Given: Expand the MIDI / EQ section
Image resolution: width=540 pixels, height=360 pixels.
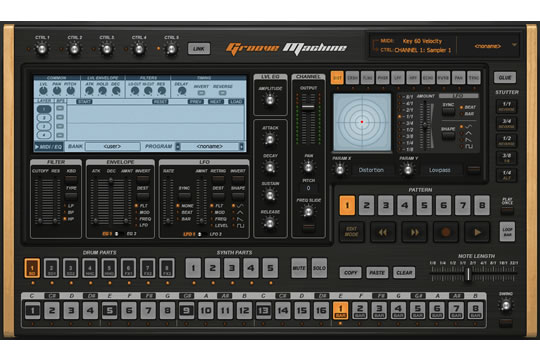Looking at the screenshot, I should click(x=49, y=147).
